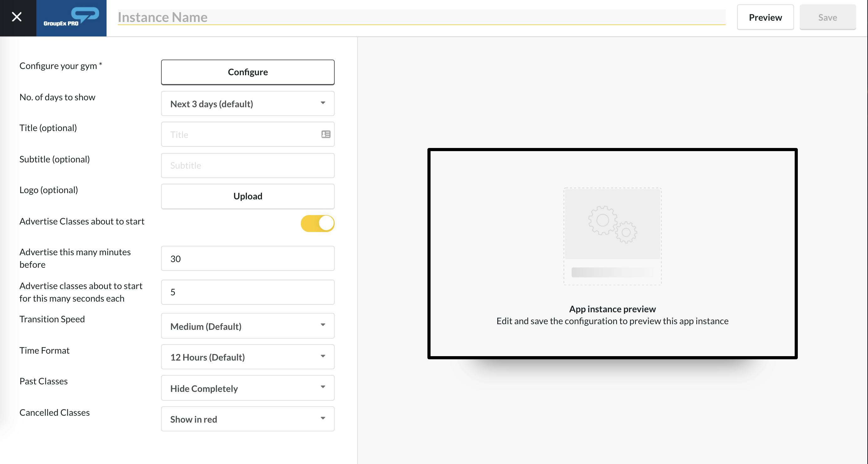Click the Upload logo button
Image resolution: width=868 pixels, height=464 pixels.
(248, 196)
